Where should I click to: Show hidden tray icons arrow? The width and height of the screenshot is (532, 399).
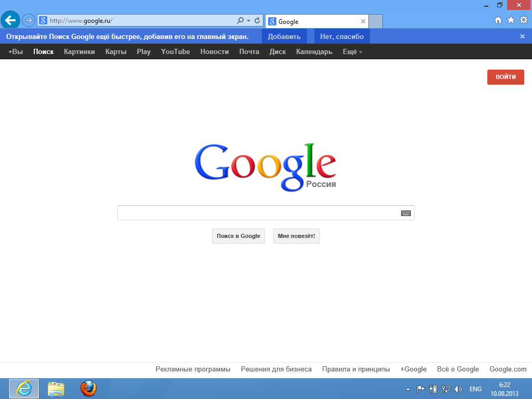pos(408,389)
